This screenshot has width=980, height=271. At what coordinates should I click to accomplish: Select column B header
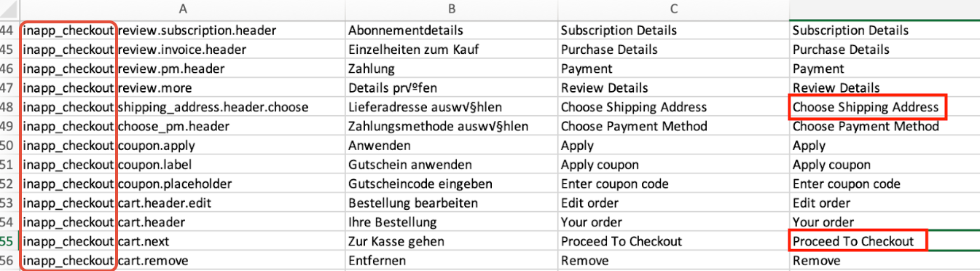pos(452,9)
